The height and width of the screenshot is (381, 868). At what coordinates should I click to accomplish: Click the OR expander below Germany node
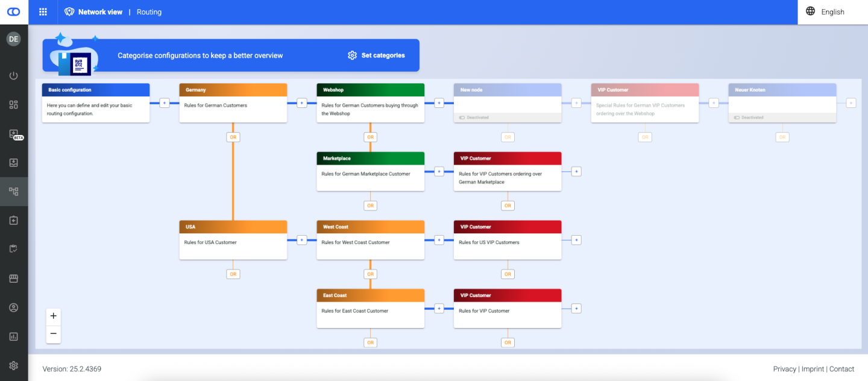(233, 137)
